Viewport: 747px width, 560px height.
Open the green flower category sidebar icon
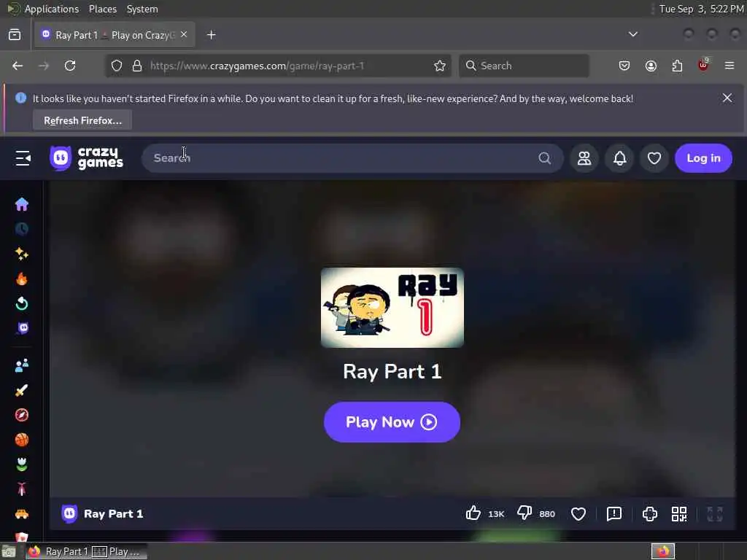(x=21, y=464)
